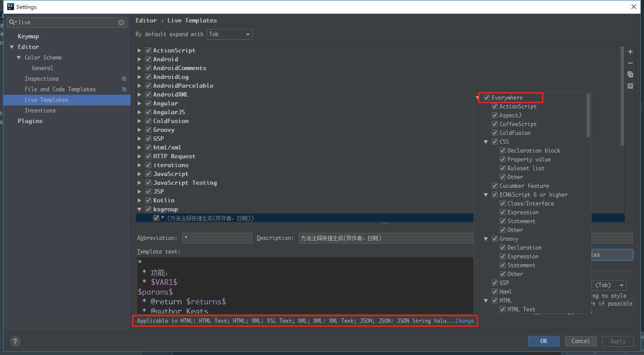Toggle the Ruleset list checkbox
The image size is (644, 355).
(x=503, y=168)
